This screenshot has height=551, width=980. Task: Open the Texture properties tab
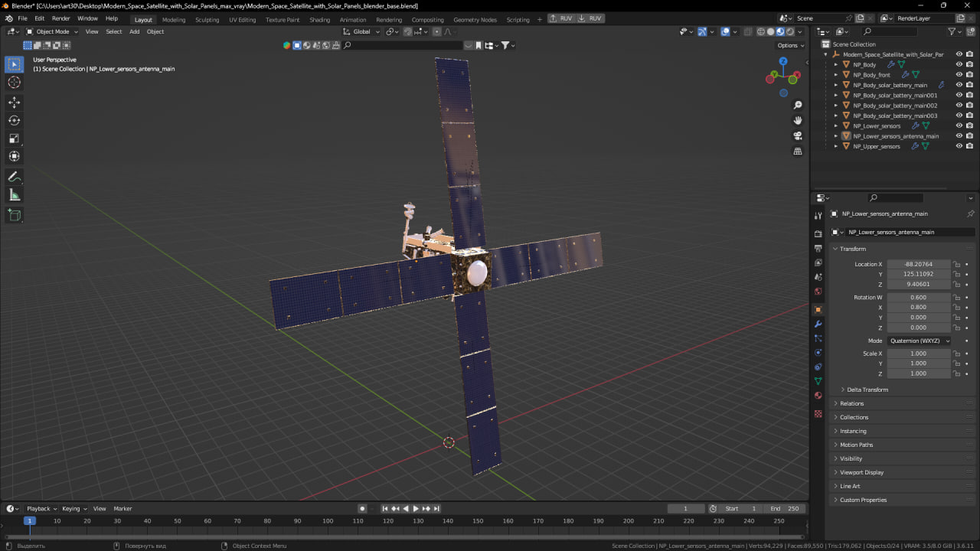click(x=818, y=413)
